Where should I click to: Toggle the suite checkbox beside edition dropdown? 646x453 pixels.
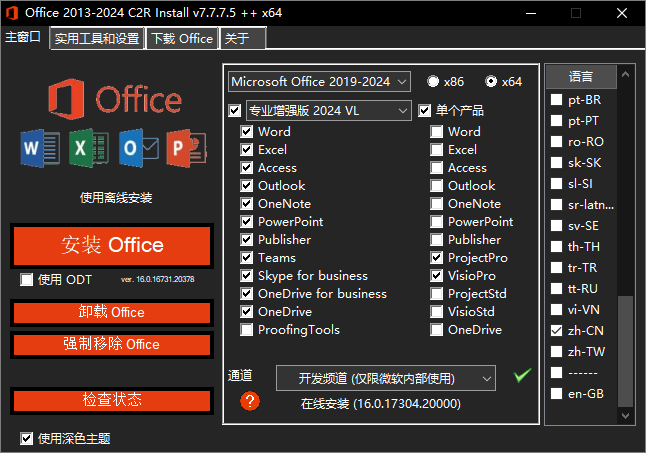pyautogui.click(x=235, y=110)
